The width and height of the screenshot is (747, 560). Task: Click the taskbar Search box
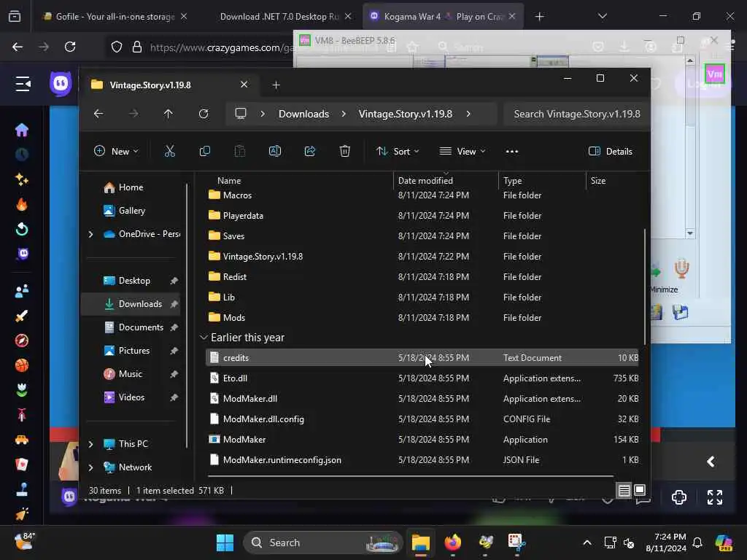pos(323,542)
